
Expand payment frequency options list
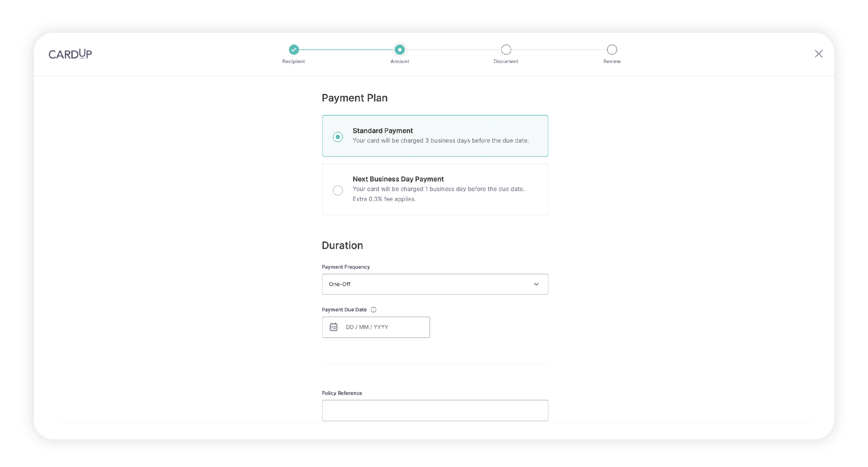click(536, 284)
